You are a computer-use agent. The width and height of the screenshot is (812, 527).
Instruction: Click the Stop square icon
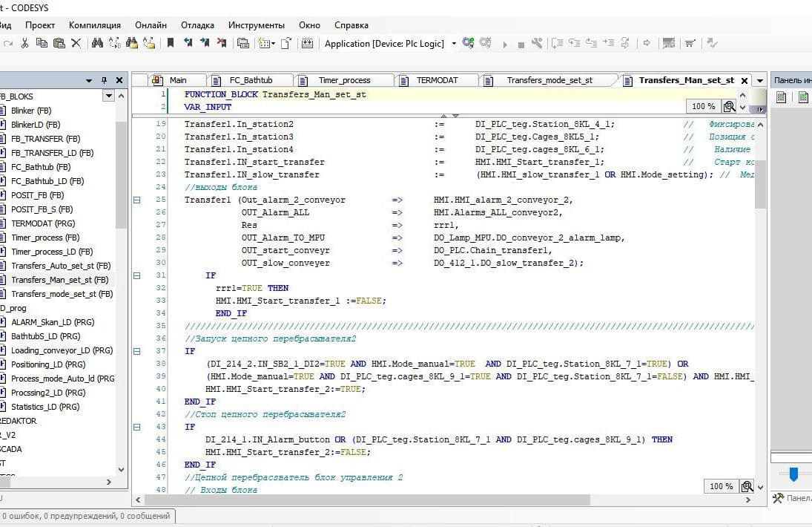pos(521,45)
